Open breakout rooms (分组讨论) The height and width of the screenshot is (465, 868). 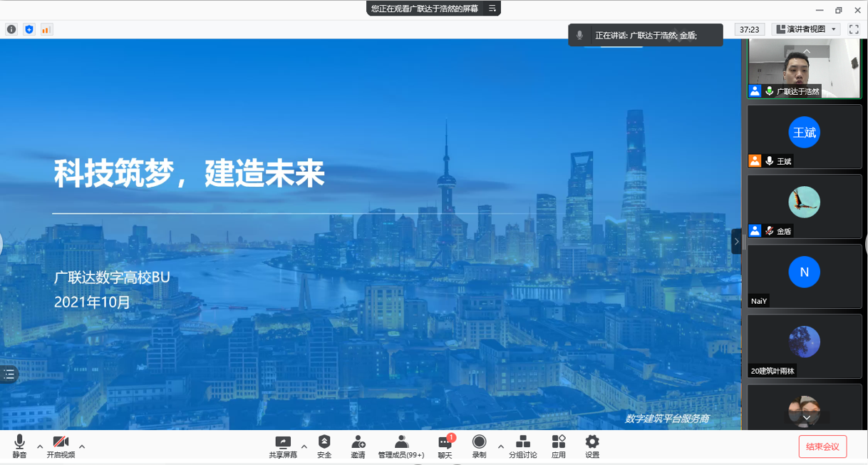[x=522, y=446]
